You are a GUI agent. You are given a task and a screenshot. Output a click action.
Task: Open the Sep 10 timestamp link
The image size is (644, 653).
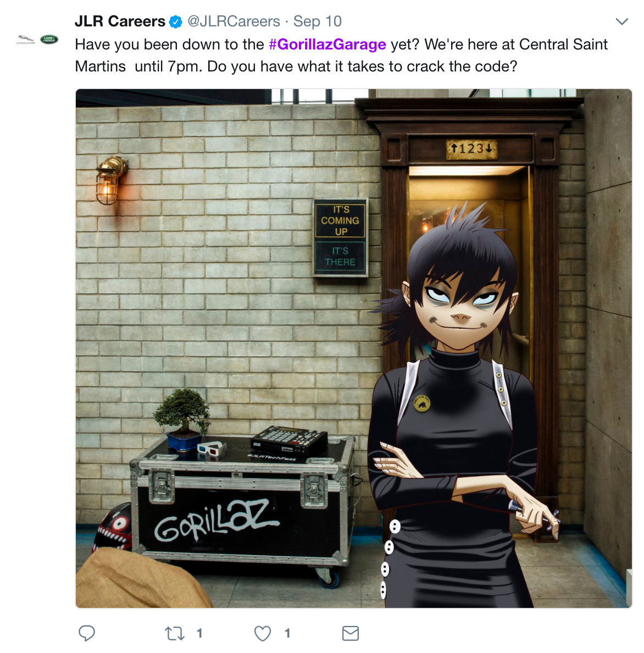(317, 21)
